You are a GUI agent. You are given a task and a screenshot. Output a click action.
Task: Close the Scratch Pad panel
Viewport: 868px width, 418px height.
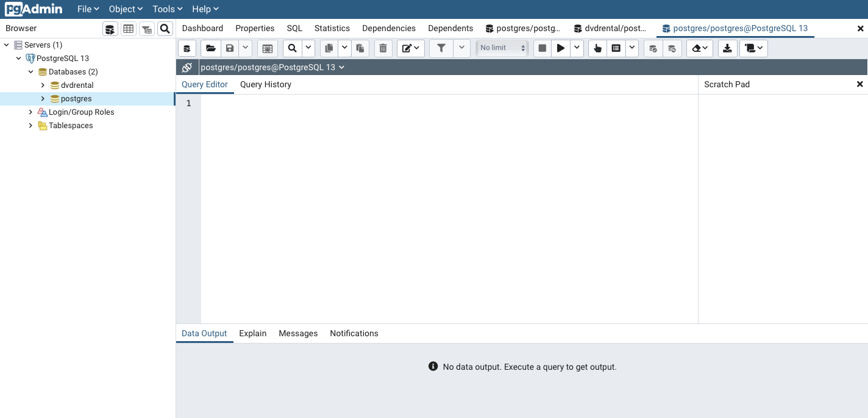[x=859, y=84]
